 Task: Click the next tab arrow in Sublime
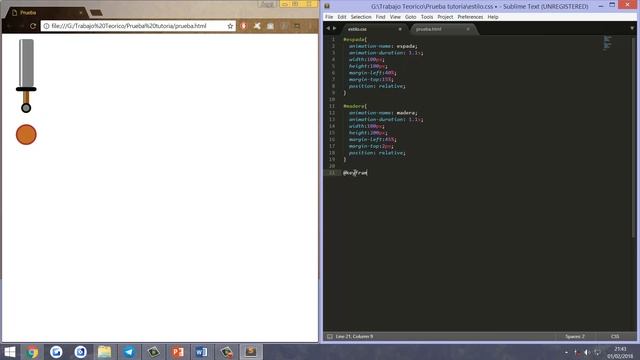click(x=335, y=29)
